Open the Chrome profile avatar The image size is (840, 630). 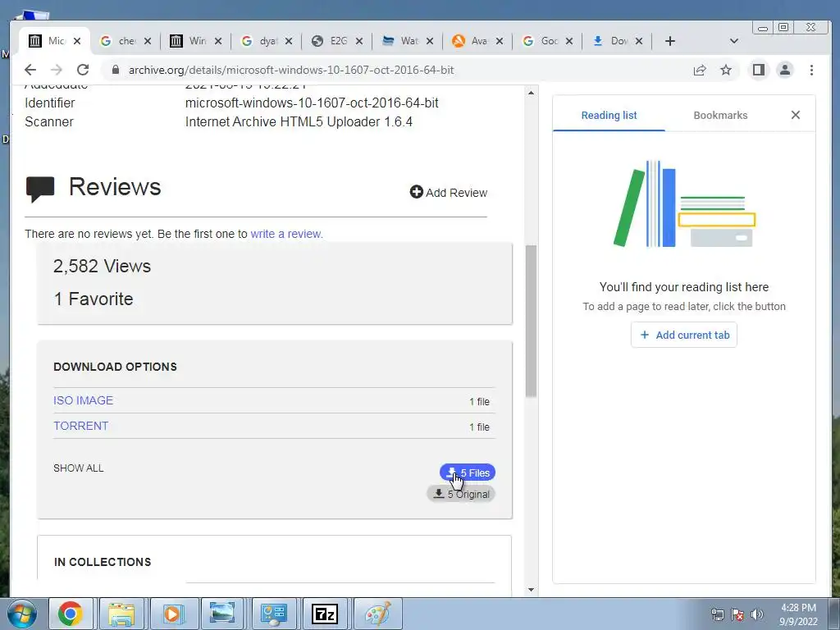[x=785, y=71]
